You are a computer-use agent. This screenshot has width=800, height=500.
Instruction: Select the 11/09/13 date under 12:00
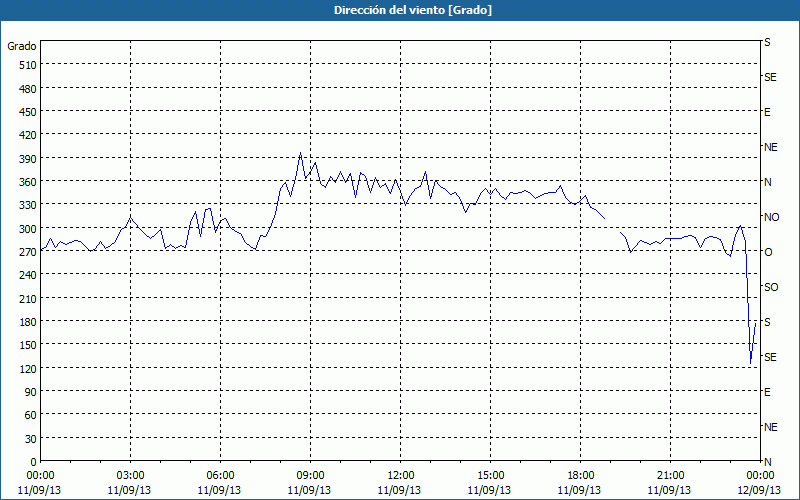tap(401, 490)
